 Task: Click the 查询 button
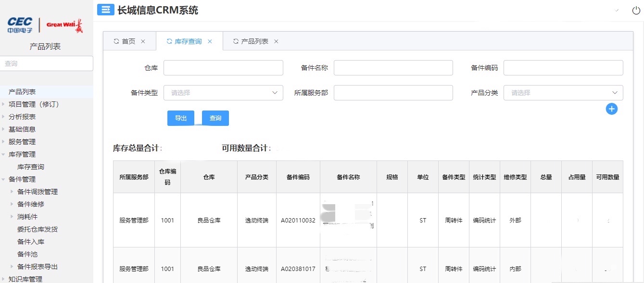[x=215, y=118]
